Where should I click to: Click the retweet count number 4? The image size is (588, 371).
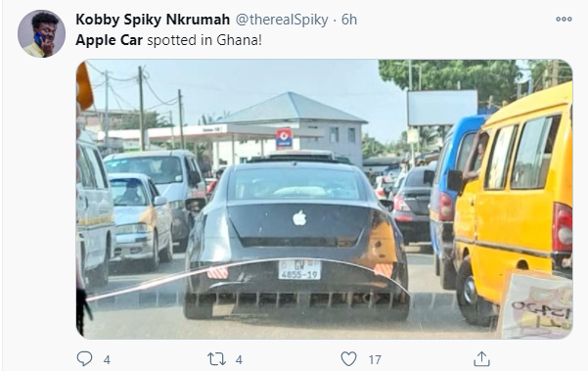tap(239, 360)
